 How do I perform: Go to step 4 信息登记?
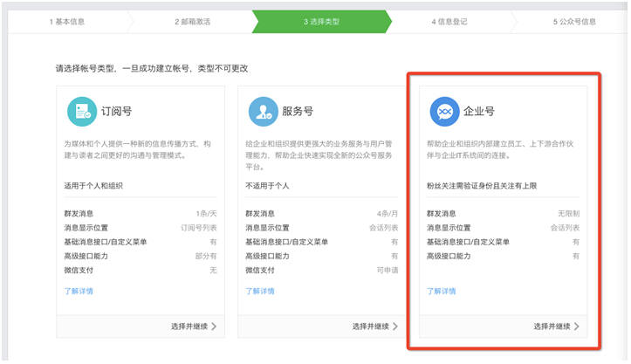[x=451, y=22]
